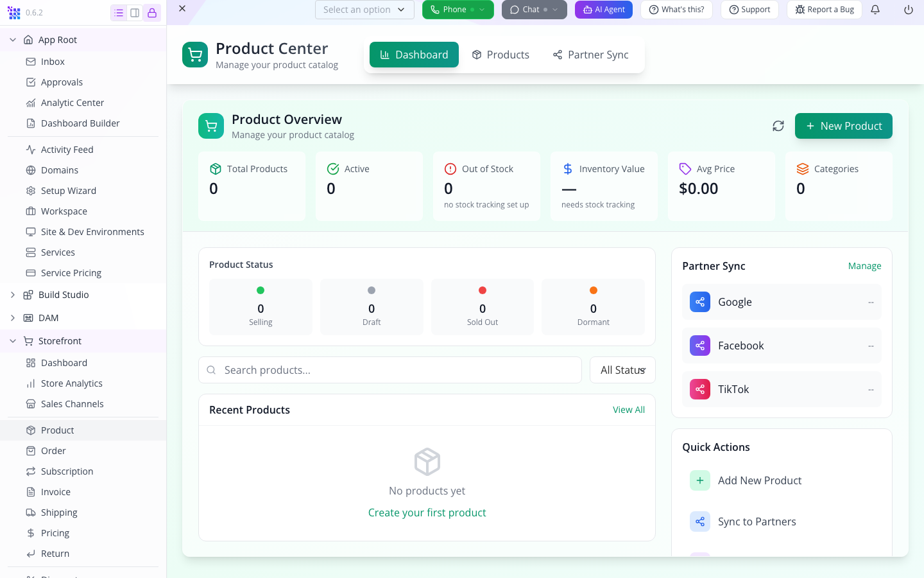Click Sync to Partners quick action
The image size is (924, 578).
tap(782, 521)
